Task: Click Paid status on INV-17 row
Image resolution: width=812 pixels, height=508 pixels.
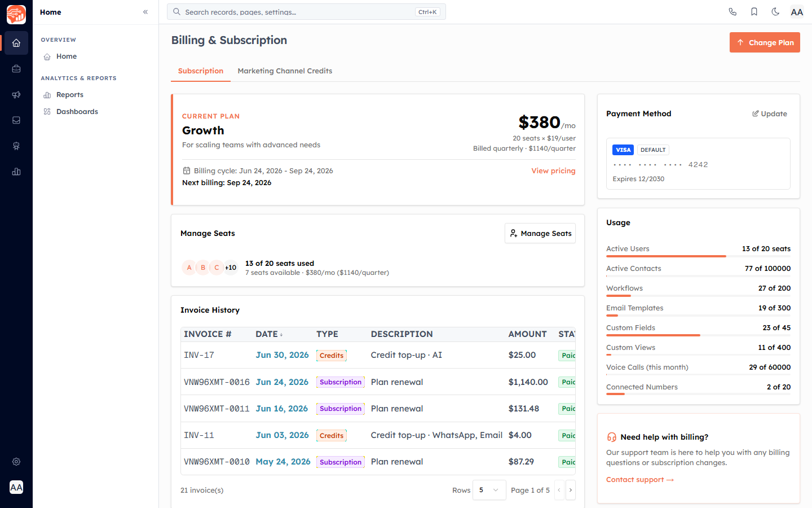Action: pos(567,356)
